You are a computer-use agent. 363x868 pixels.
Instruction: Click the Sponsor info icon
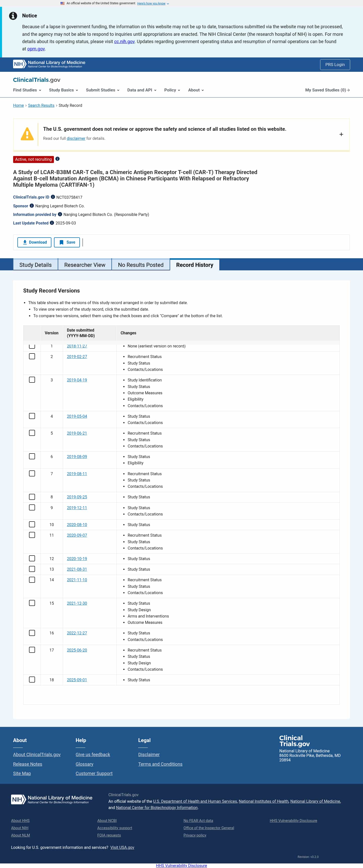point(32,206)
